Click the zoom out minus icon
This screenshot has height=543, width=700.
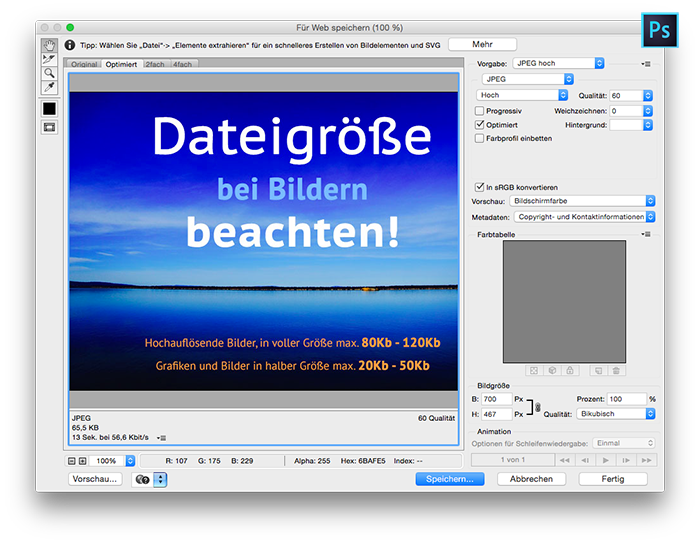(71, 461)
